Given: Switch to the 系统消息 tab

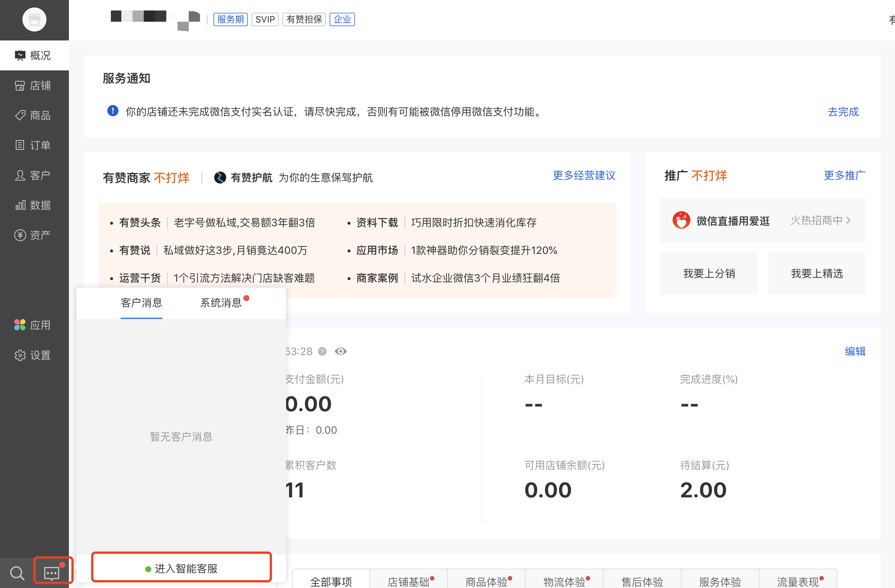Looking at the screenshot, I should [x=221, y=303].
